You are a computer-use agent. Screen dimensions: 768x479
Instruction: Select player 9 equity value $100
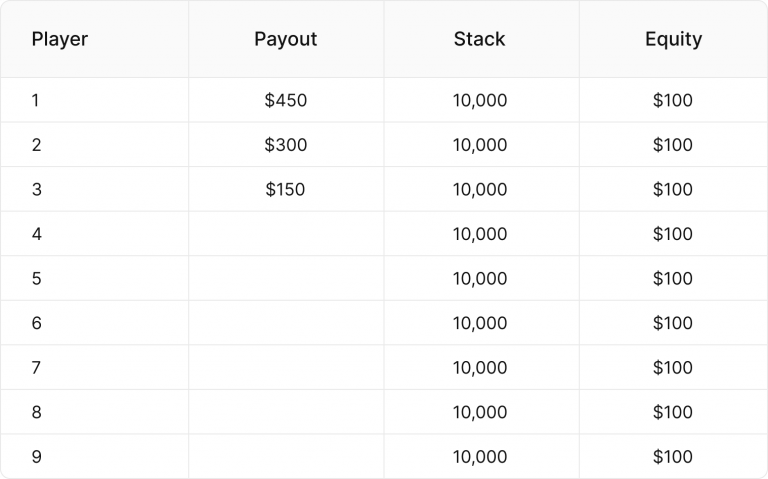[673, 457]
